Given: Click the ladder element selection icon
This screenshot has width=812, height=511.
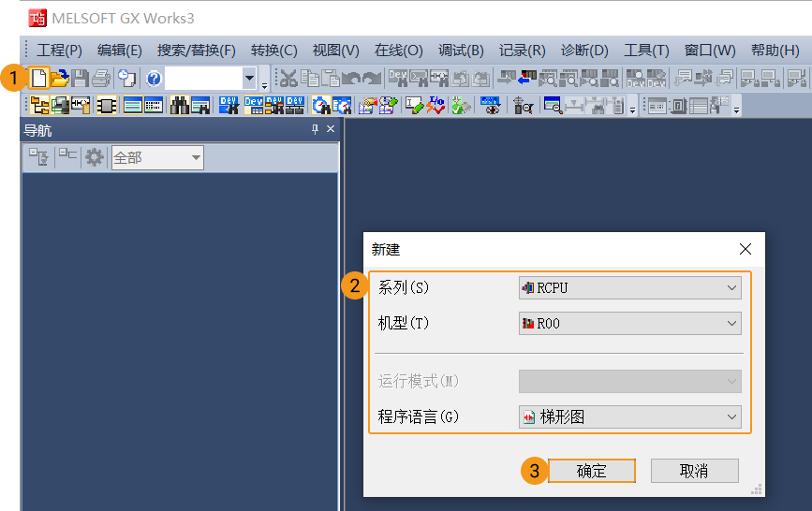Looking at the screenshot, I should [x=81, y=106].
